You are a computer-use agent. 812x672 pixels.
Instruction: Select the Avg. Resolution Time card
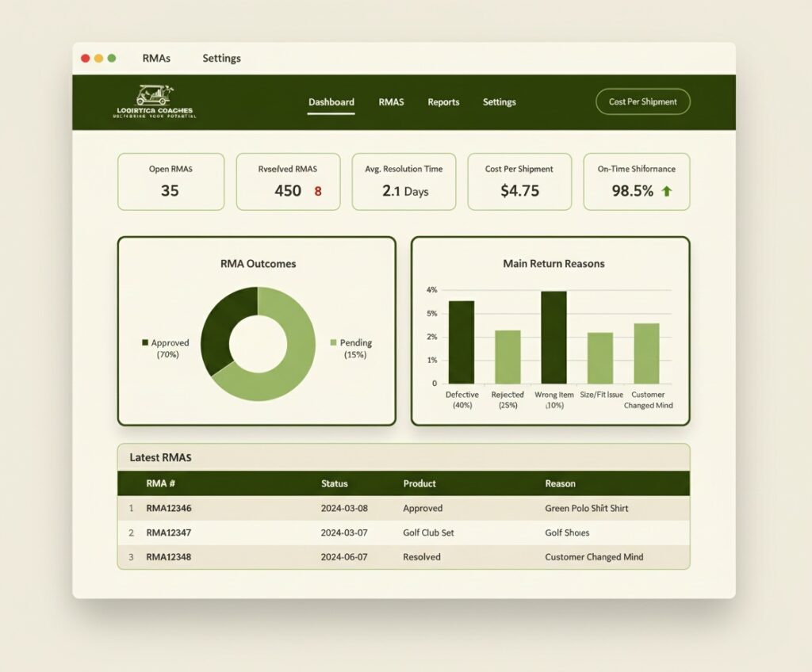pyautogui.click(x=404, y=181)
